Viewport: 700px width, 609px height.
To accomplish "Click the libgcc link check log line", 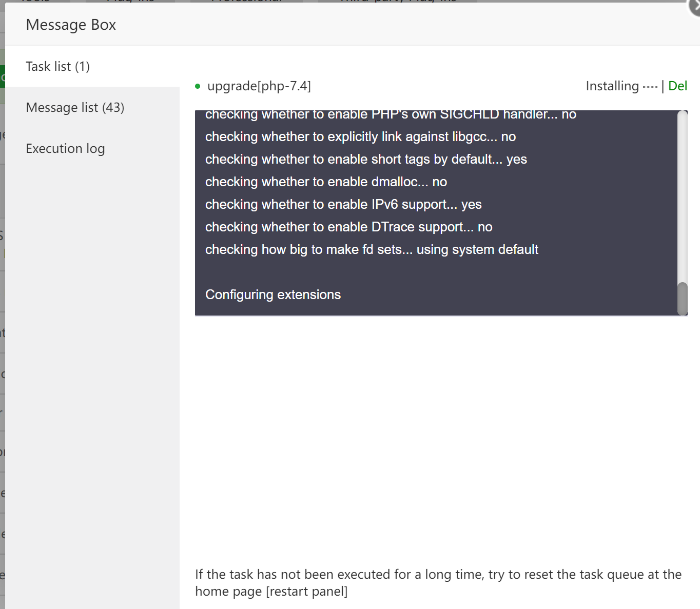I will 360,137.
